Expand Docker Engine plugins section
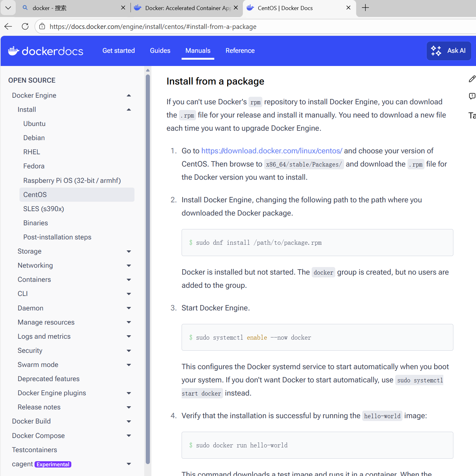The height and width of the screenshot is (476, 476). (129, 393)
